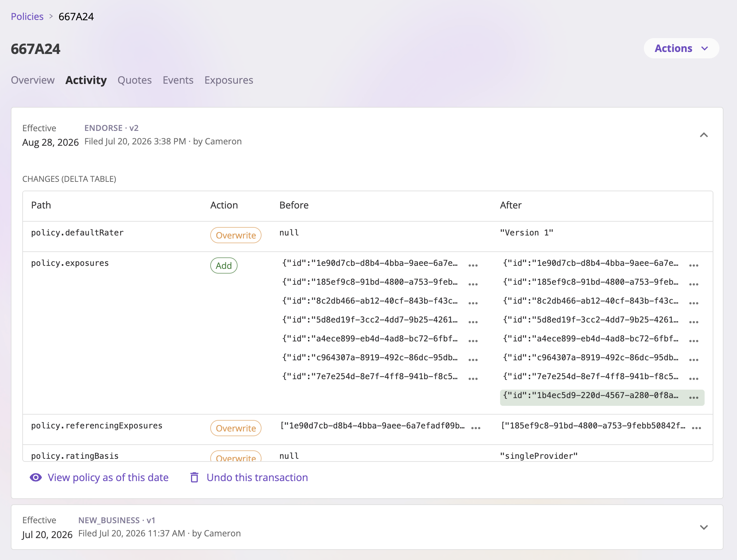Image resolution: width=737 pixels, height=560 pixels.
Task: Expand ellipsis for After value 7e7e254d exposure
Action: [x=694, y=379]
